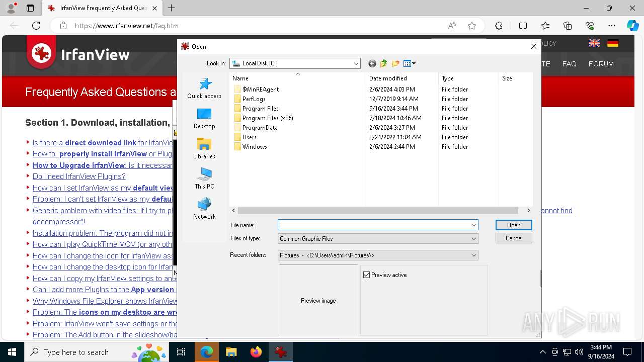Click the Cancel button in the dialog
Viewport: 644px width, 362px height.
(x=514, y=238)
